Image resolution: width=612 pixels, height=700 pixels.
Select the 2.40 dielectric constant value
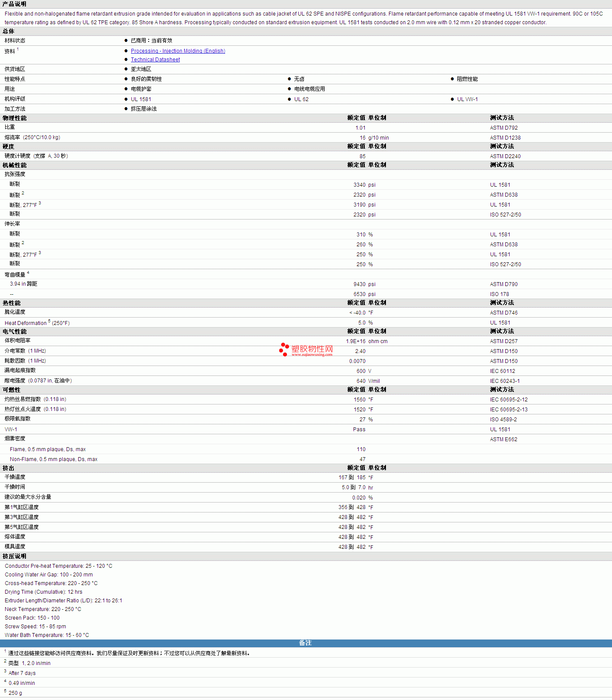[360, 351]
